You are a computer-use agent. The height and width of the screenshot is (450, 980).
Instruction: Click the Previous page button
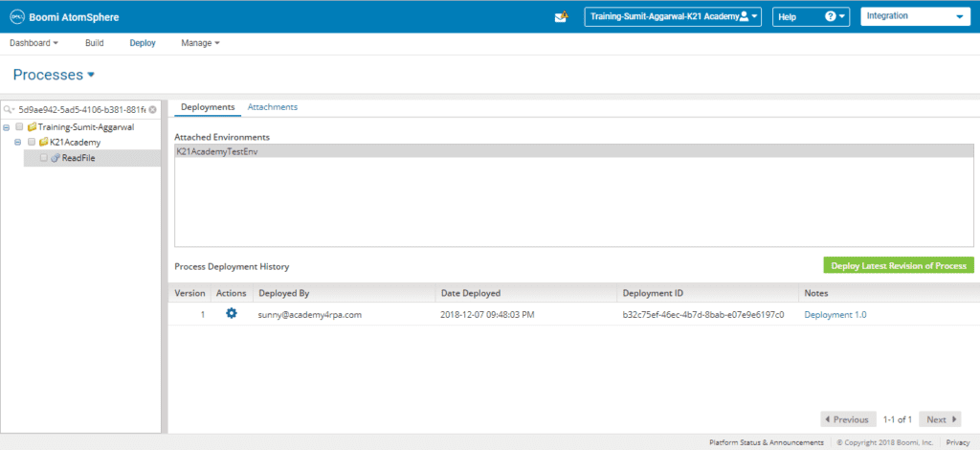(848, 419)
